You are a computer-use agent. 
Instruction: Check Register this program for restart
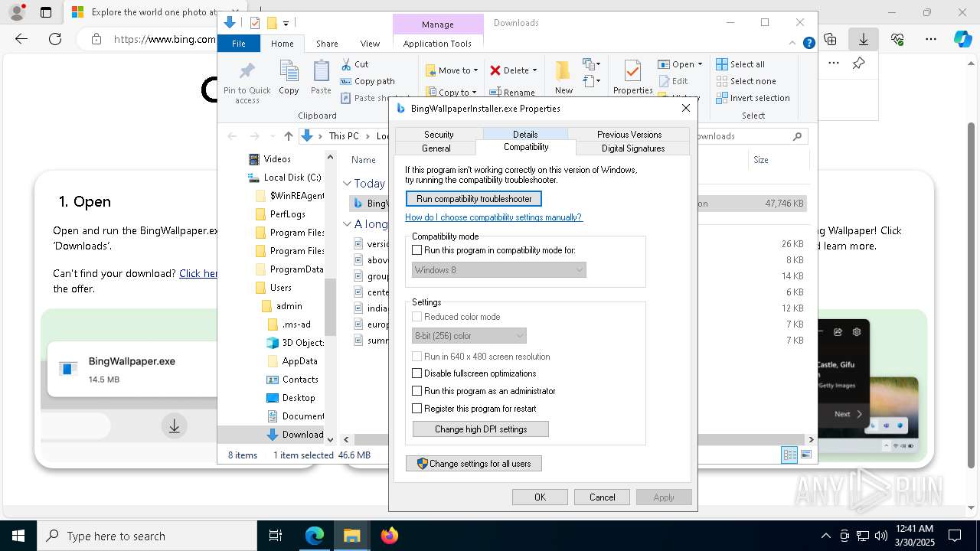[417, 409]
